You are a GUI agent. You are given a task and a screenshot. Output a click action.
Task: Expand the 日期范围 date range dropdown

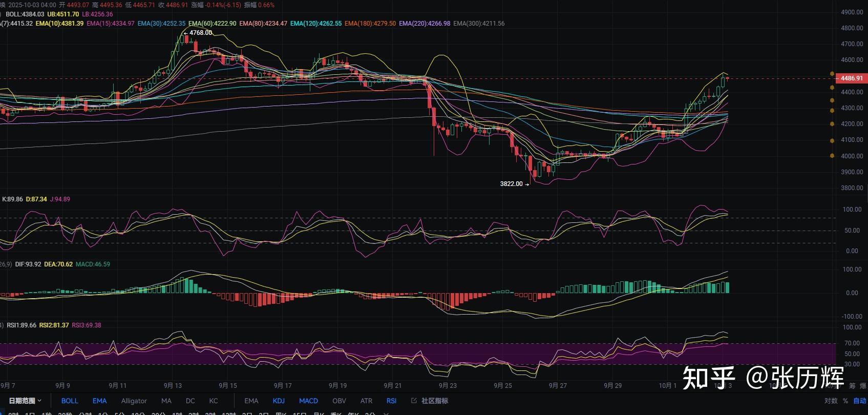(x=25, y=401)
